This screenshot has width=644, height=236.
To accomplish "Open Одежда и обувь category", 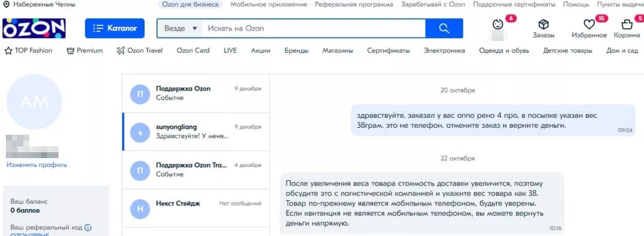I will (x=504, y=50).
